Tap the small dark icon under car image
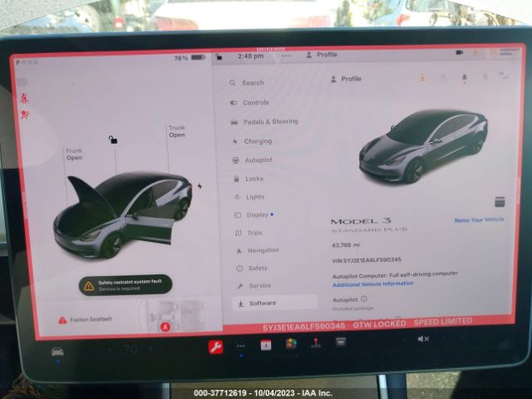 point(500,201)
